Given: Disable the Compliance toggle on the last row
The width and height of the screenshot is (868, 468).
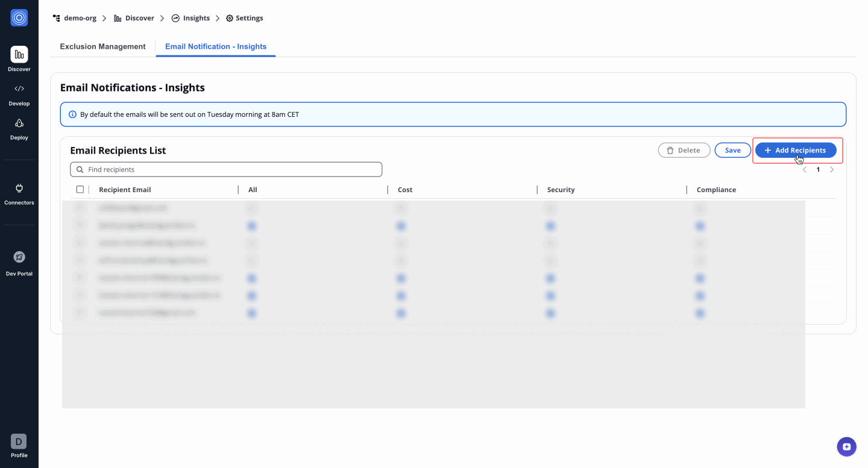Looking at the screenshot, I should point(700,313).
